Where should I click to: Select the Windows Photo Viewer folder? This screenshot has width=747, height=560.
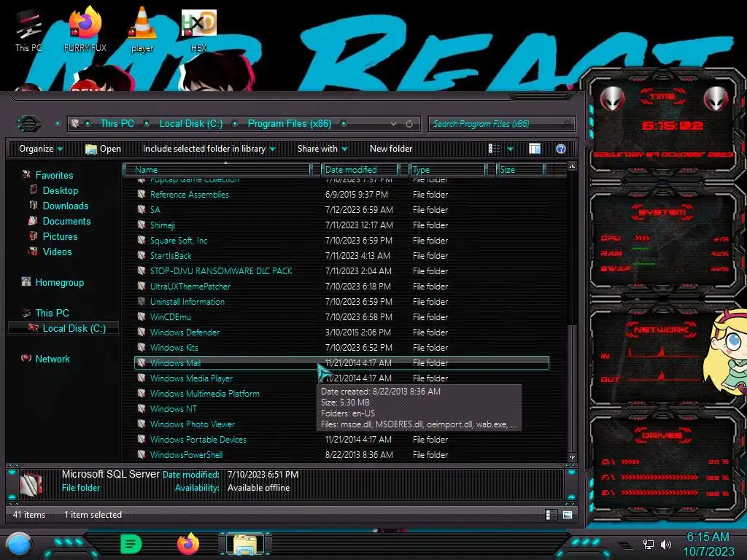193,424
